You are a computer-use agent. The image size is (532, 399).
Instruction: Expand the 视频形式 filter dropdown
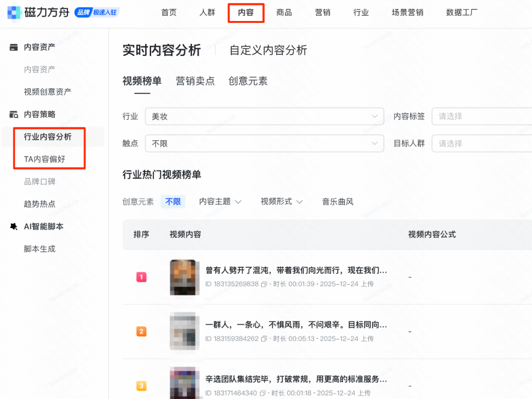pos(281,202)
